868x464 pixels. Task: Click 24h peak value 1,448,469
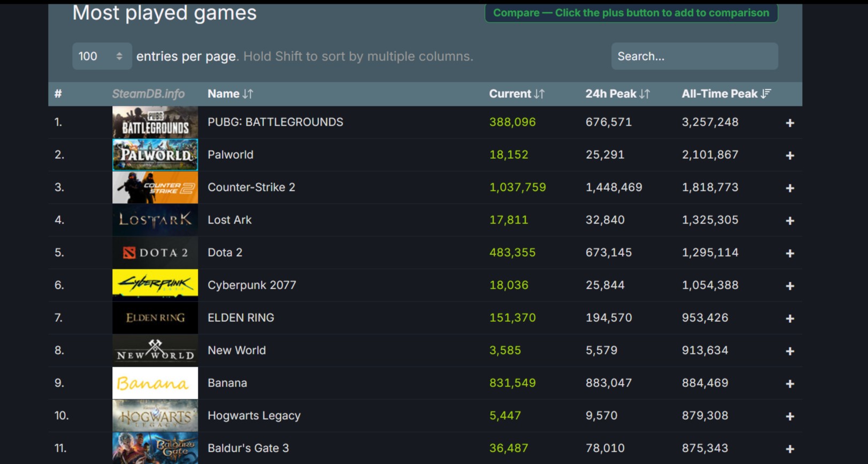(x=614, y=188)
